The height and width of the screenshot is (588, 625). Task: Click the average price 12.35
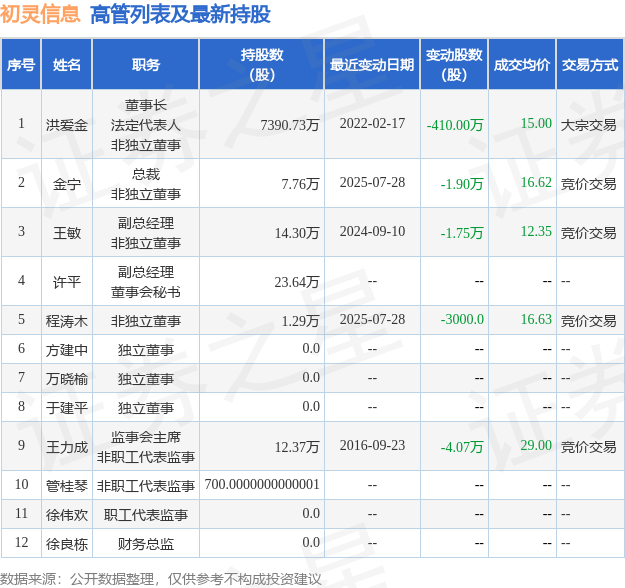click(537, 231)
